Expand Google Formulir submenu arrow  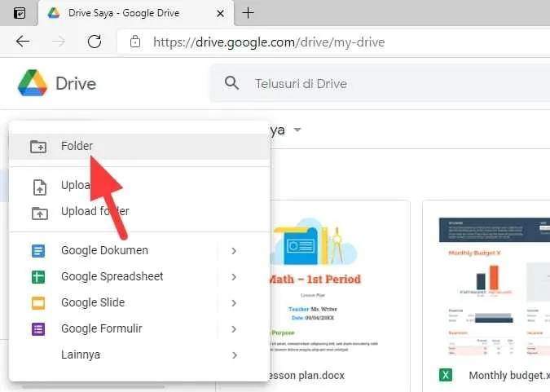[x=234, y=329]
